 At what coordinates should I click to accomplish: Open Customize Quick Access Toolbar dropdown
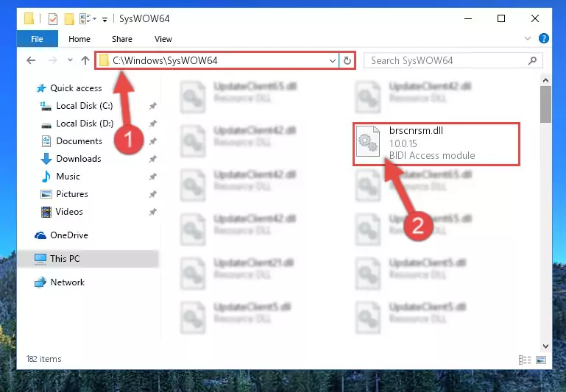coord(105,19)
